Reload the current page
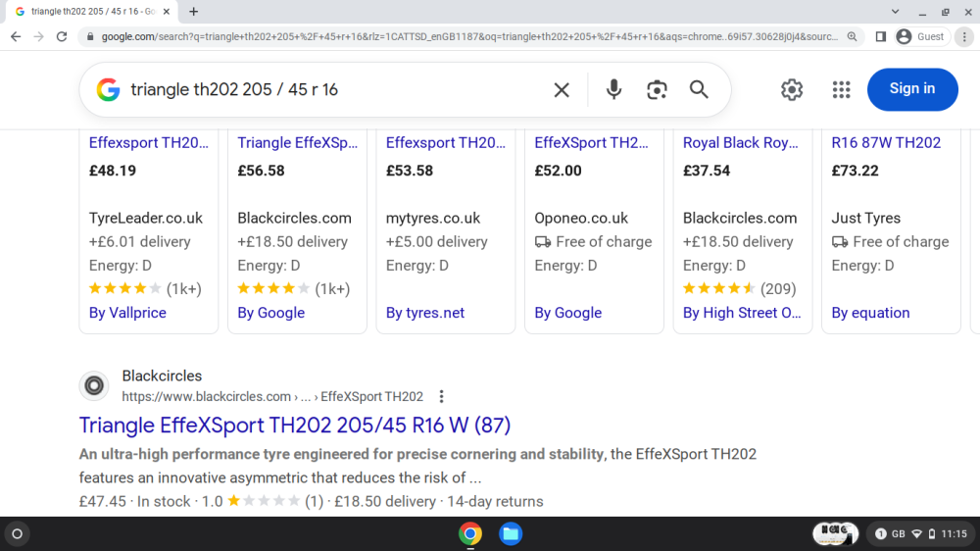The image size is (980, 551). pyautogui.click(x=61, y=37)
